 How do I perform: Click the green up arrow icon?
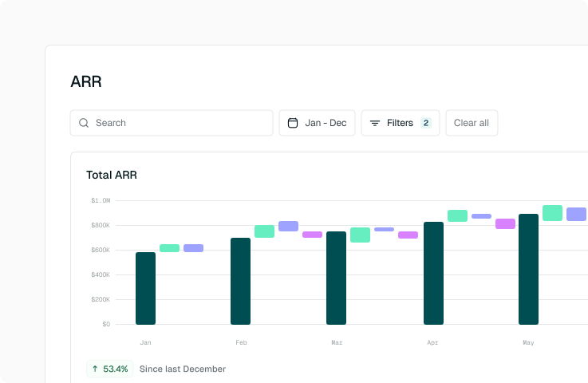tap(95, 369)
